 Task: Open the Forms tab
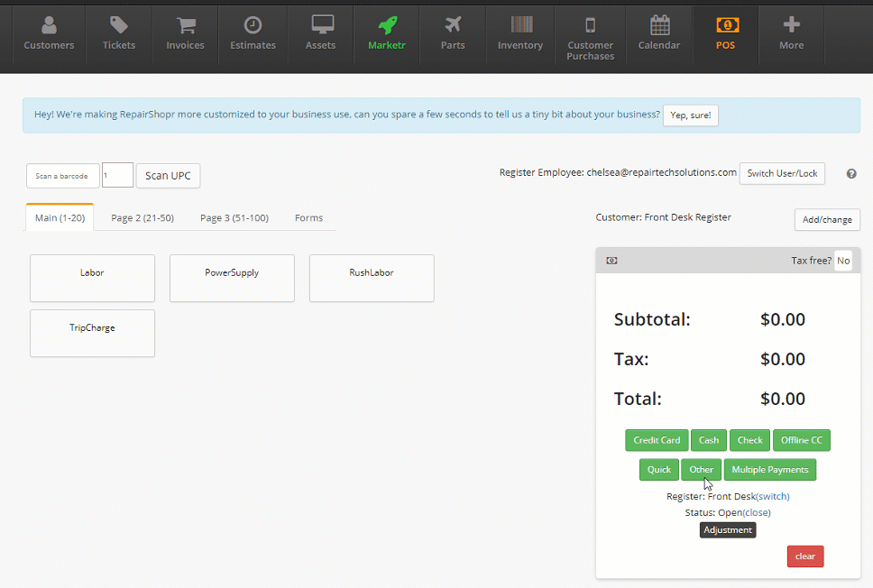coord(308,218)
